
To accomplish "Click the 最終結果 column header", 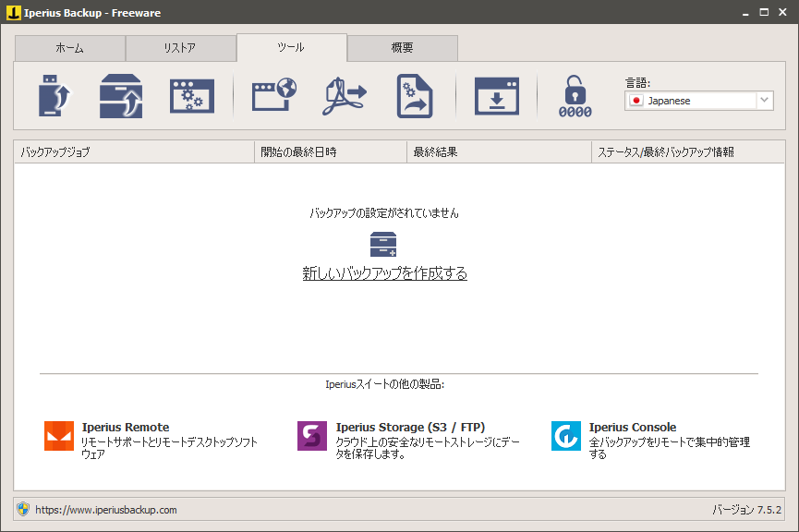I will (500, 151).
